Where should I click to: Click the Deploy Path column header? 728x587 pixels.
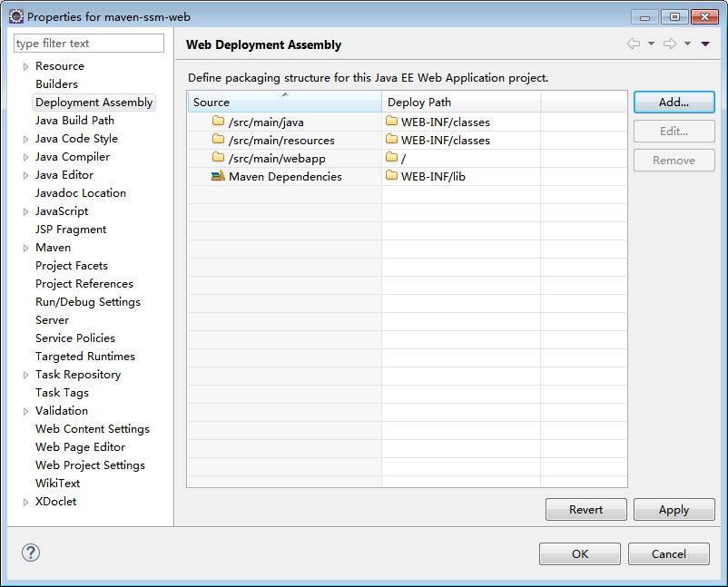461,102
